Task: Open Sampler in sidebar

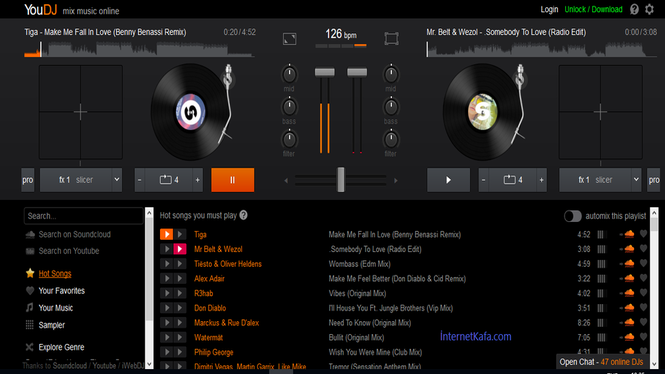Action: pos(52,325)
